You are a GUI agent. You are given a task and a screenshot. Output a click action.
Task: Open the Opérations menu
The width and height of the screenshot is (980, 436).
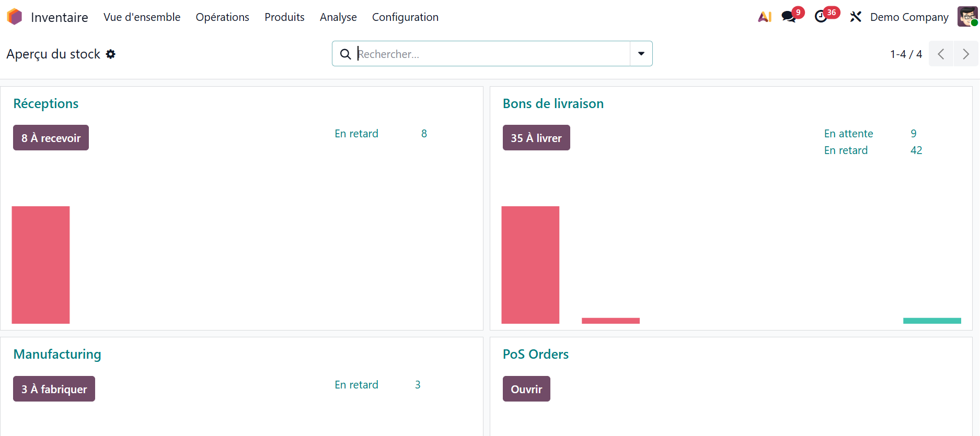click(223, 17)
